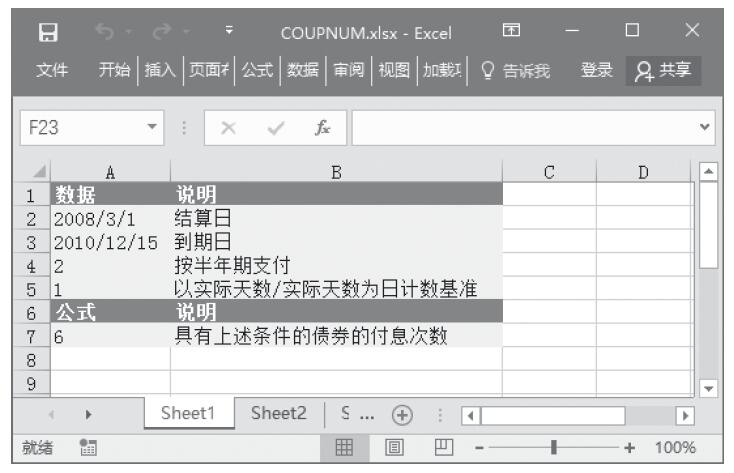Open the Name Box dropdown arrow
This screenshot has height=473, width=734.
tap(152, 128)
